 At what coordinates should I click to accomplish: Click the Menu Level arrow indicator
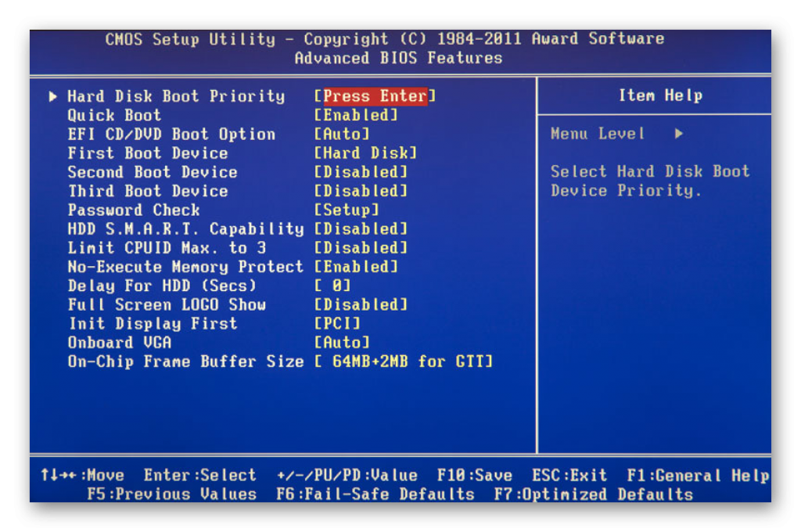(678, 134)
